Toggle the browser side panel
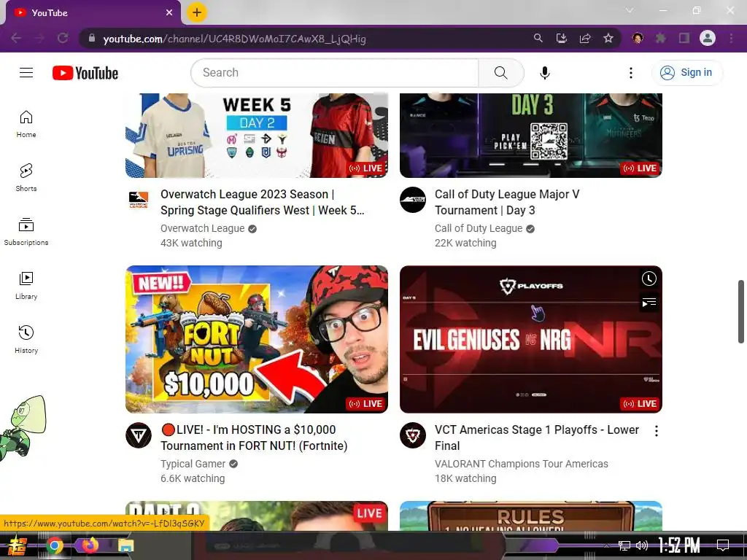Image resolution: width=747 pixels, height=560 pixels. 684,38
